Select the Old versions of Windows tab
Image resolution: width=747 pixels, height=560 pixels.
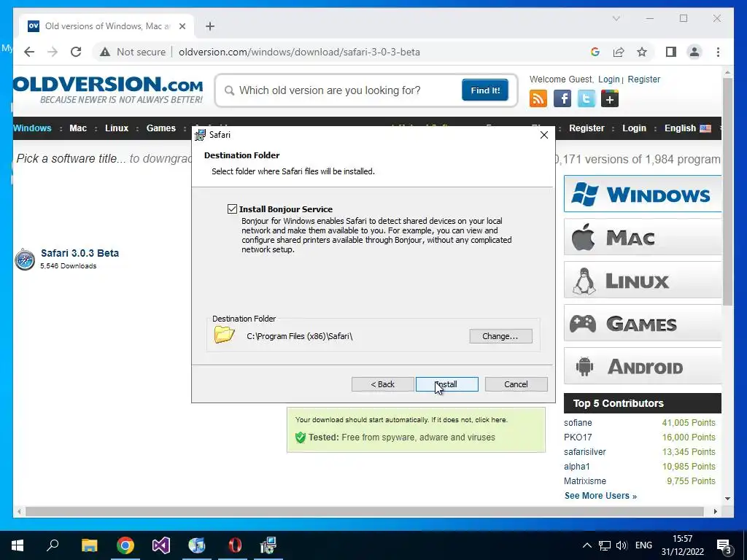click(x=107, y=26)
